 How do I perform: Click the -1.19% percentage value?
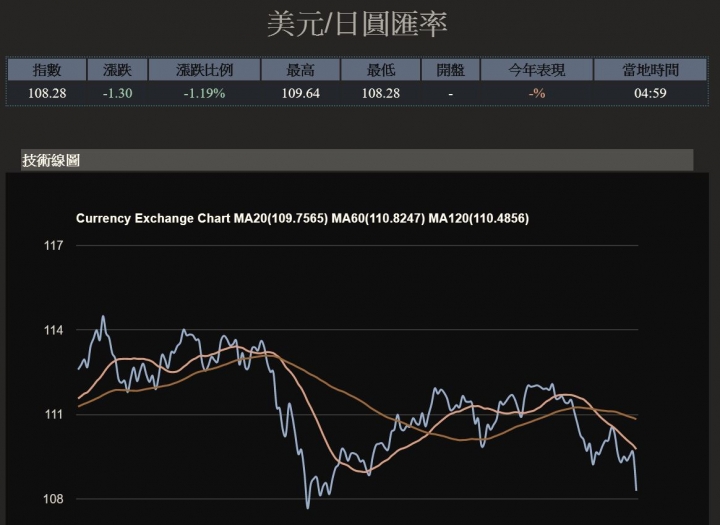(x=204, y=93)
